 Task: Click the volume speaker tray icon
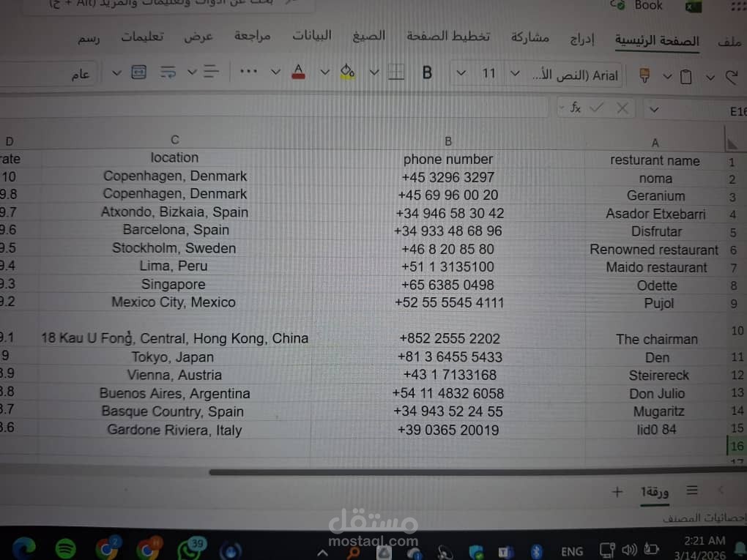pos(629,550)
